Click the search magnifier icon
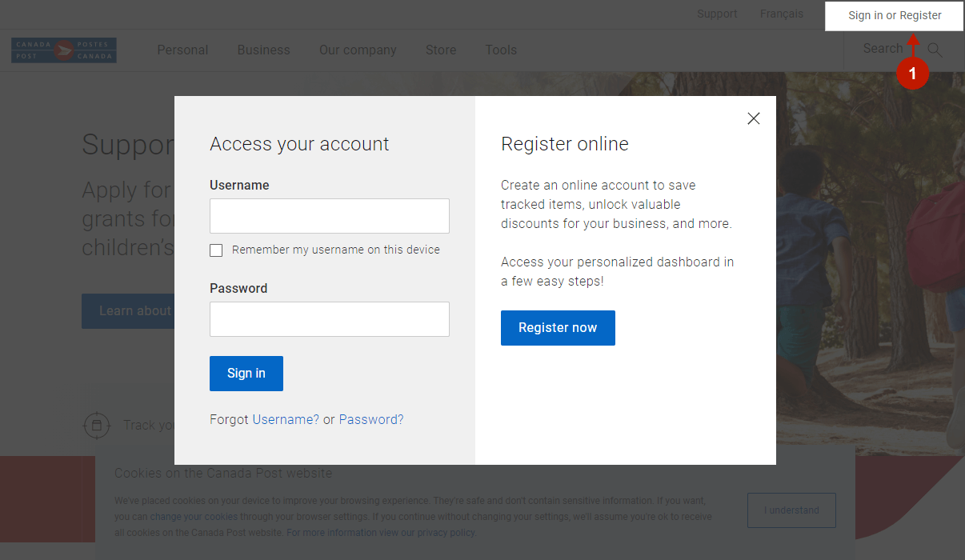This screenshot has height=560, width=965. [x=935, y=50]
